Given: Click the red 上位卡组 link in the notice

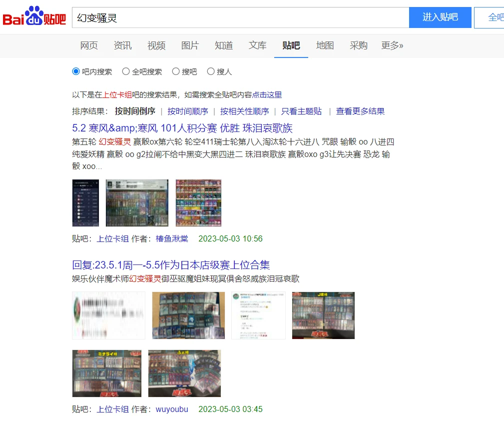Looking at the screenshot, I should click(x=117, y=95).
